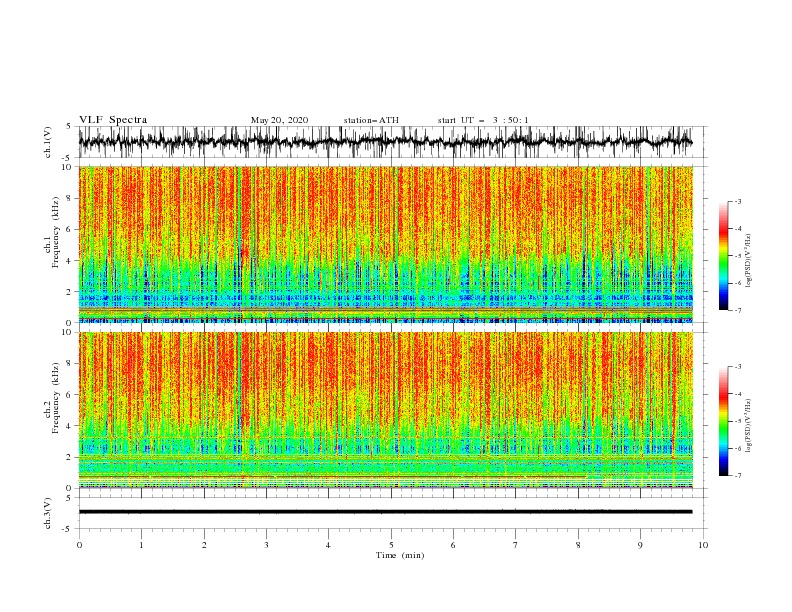Click inside the ch.2 spectrogram plot

[385, 410]
